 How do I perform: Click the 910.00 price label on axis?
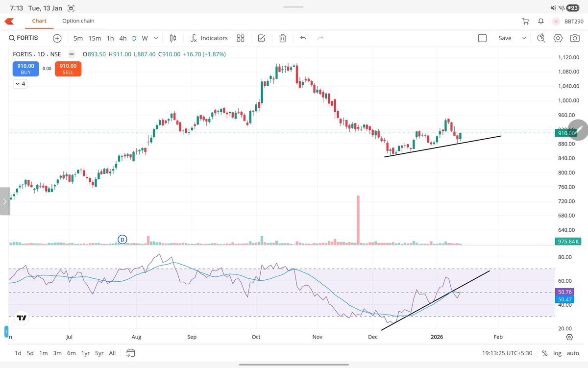click(565, 133)
